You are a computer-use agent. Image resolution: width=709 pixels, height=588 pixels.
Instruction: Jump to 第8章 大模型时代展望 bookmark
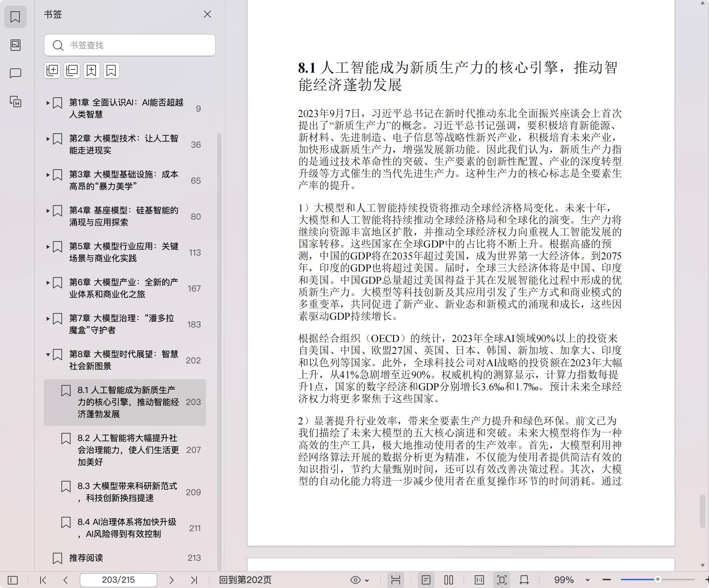123,360
